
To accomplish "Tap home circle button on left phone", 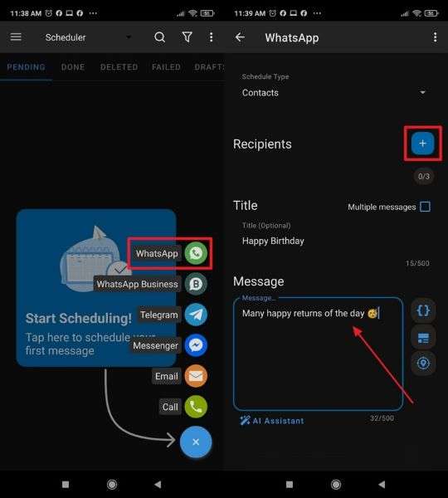I will (112, 485).
